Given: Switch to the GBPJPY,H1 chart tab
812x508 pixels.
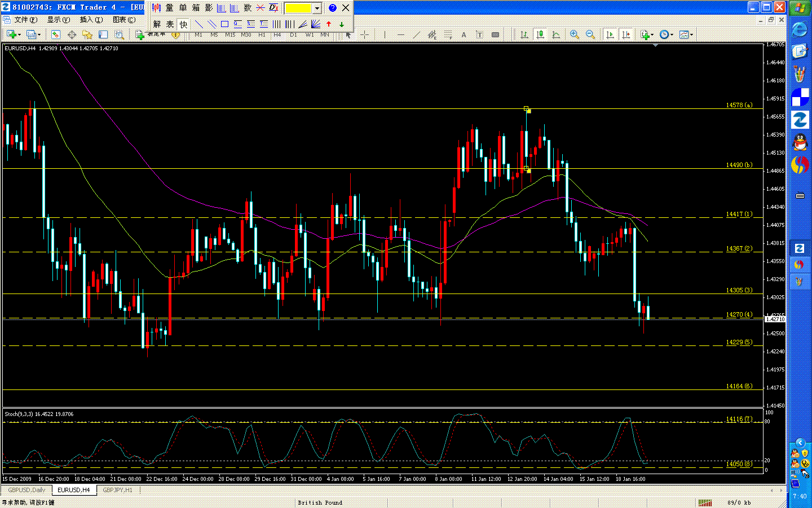Looking at the screenshot, I should pyautogui.click(x=117, y=490).
